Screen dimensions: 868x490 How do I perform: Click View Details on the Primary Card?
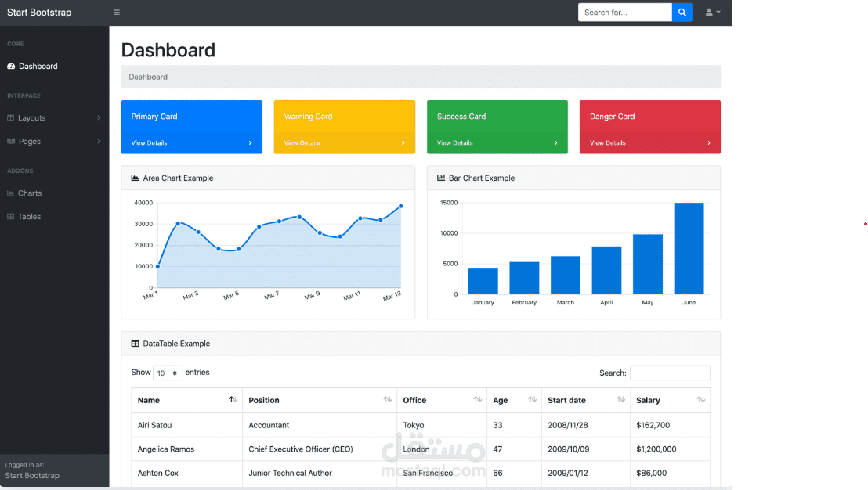[149, 142]
